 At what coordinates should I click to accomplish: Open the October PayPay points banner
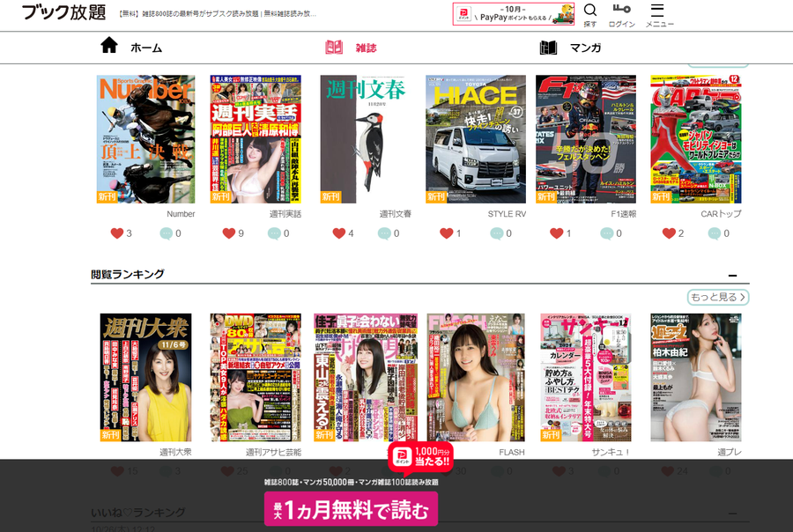pos(514,14)
